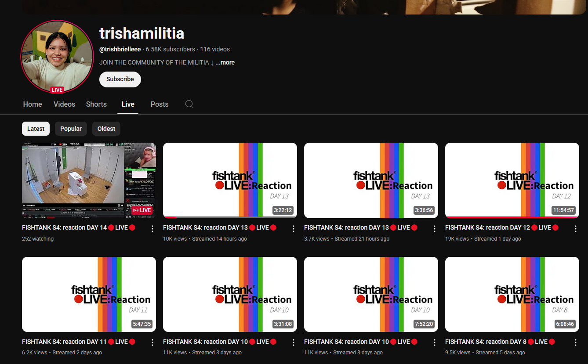
Task: Play the DAY 14 live stream thumbnail
Action: [89, 180]
